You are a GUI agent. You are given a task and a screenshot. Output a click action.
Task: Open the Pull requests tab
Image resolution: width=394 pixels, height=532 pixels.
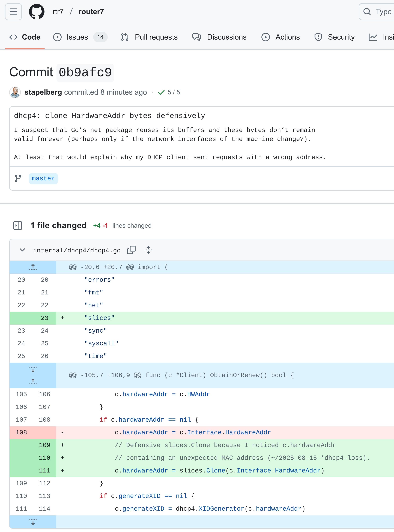pyautogui.click(x=149, y=37)
